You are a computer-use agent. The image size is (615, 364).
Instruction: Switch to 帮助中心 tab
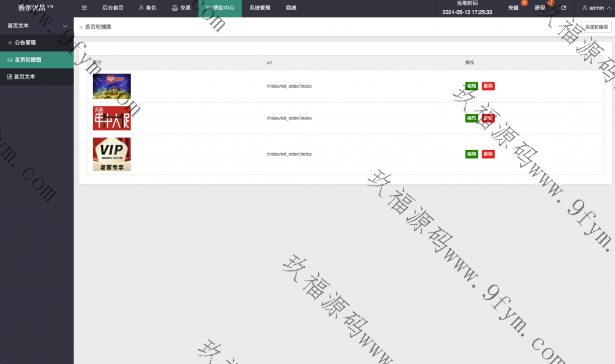point(220,8)
